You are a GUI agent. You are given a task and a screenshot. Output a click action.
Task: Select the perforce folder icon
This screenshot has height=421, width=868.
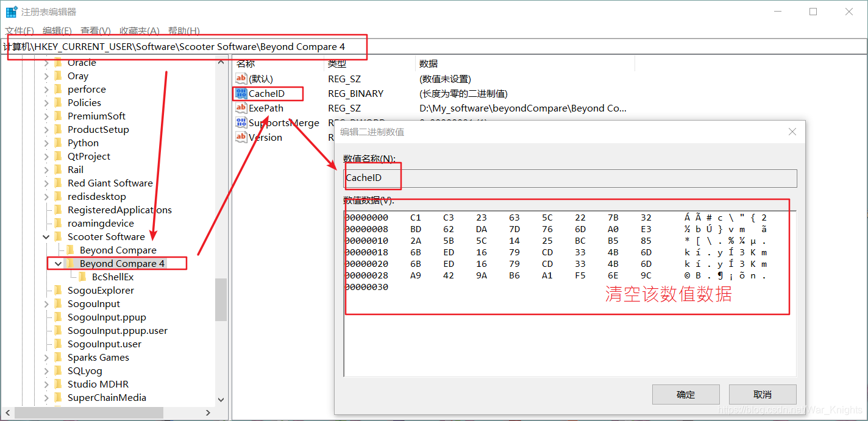click(59, 90)
